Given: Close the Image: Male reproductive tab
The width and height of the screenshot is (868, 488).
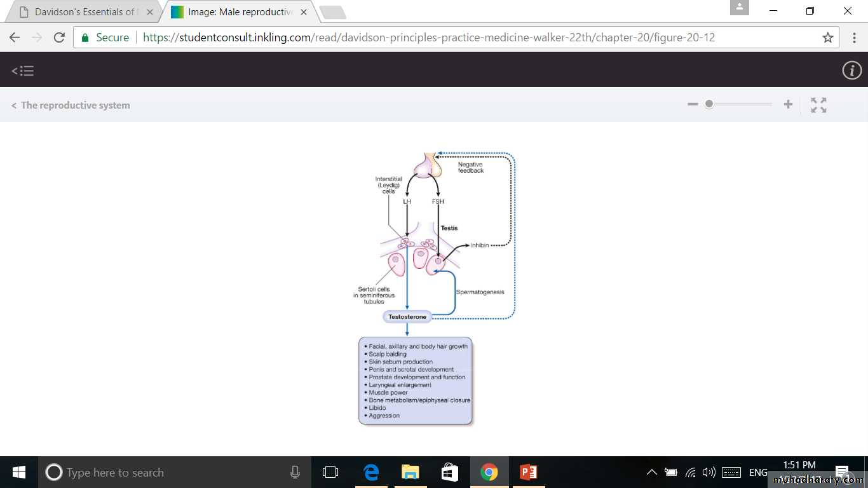Looking at the screenshot, I should [x=304, y=12].
